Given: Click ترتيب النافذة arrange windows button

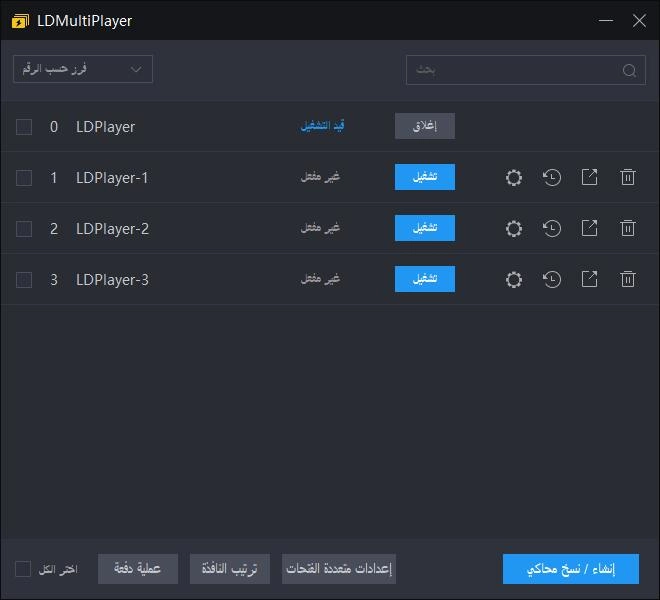Looking at the screenshot, I should click(x=230, y=569).
